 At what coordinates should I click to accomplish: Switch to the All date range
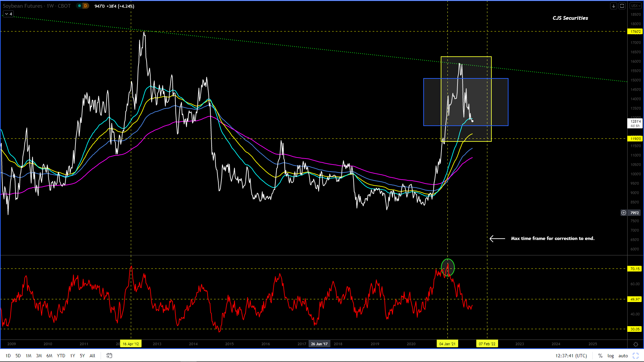click(92, 356)
